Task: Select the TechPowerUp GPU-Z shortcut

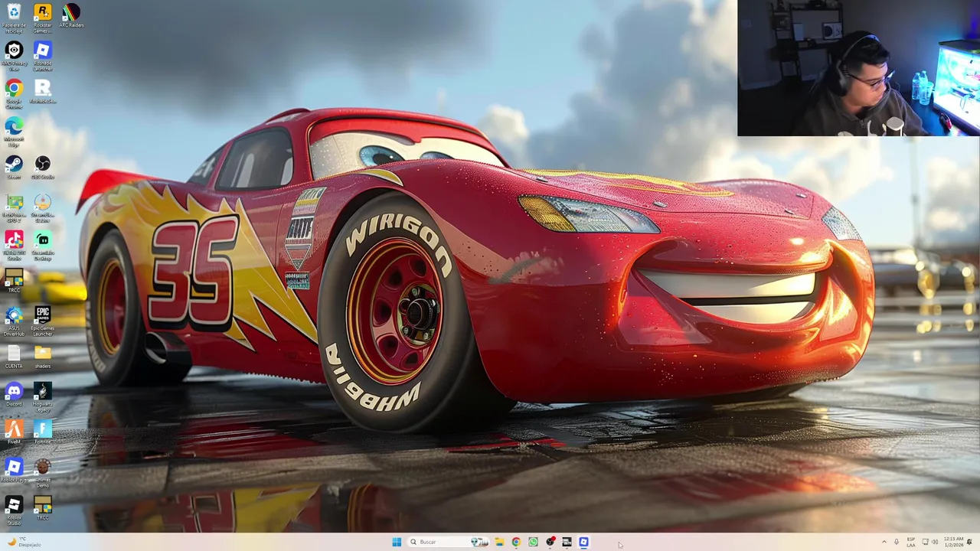Action: (x=14, y=208)
